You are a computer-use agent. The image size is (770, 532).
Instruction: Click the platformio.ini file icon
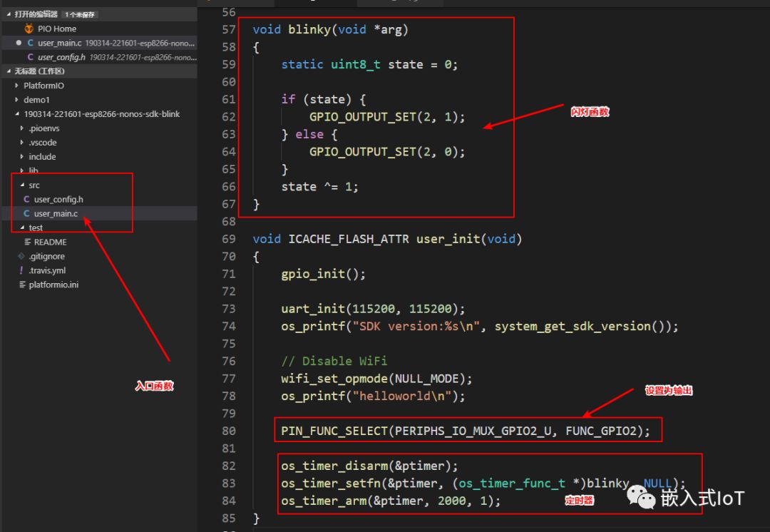tap(22, 285)
